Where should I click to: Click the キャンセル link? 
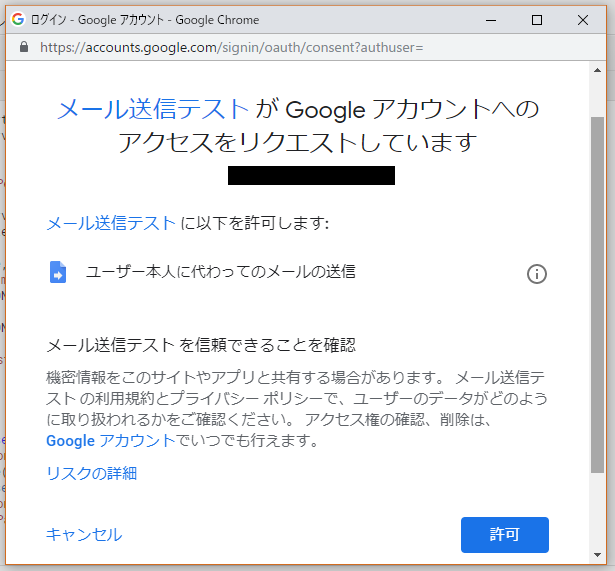point(84,534)
